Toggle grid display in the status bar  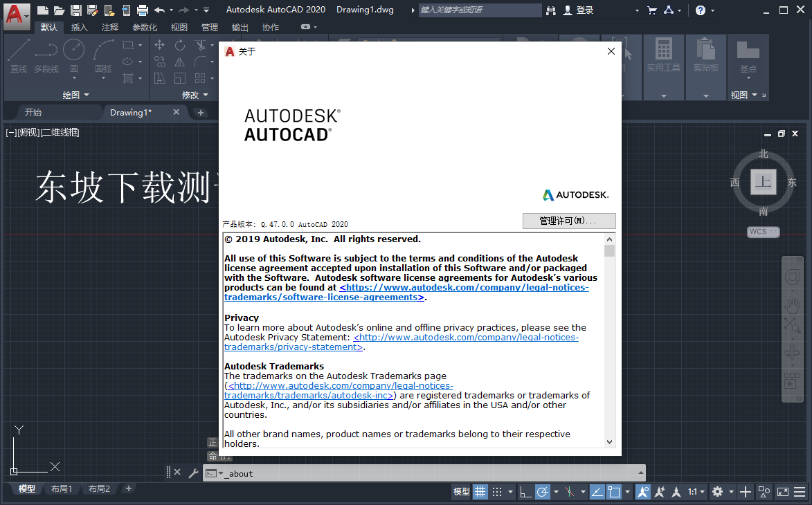tap(480, 491)
